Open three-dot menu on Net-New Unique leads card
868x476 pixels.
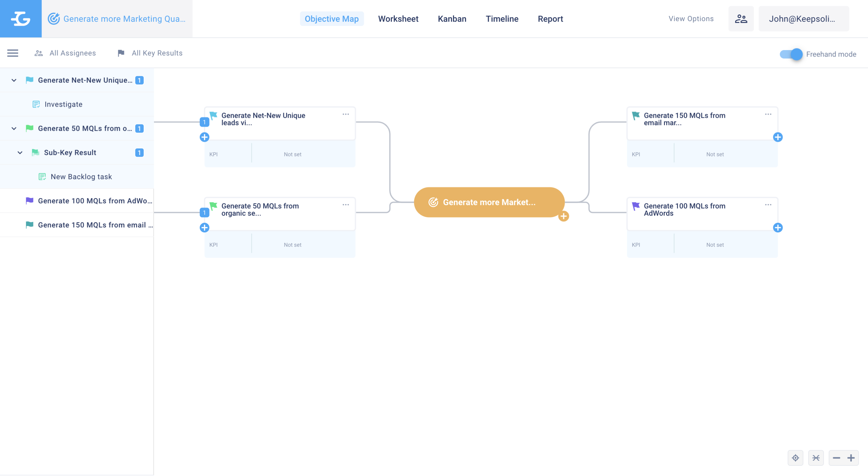(x=346, y=114)
